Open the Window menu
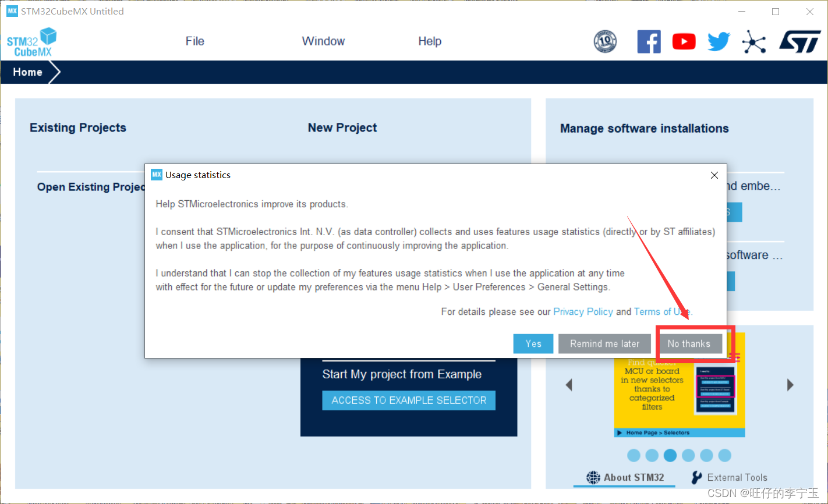 [x=323, y=41]
